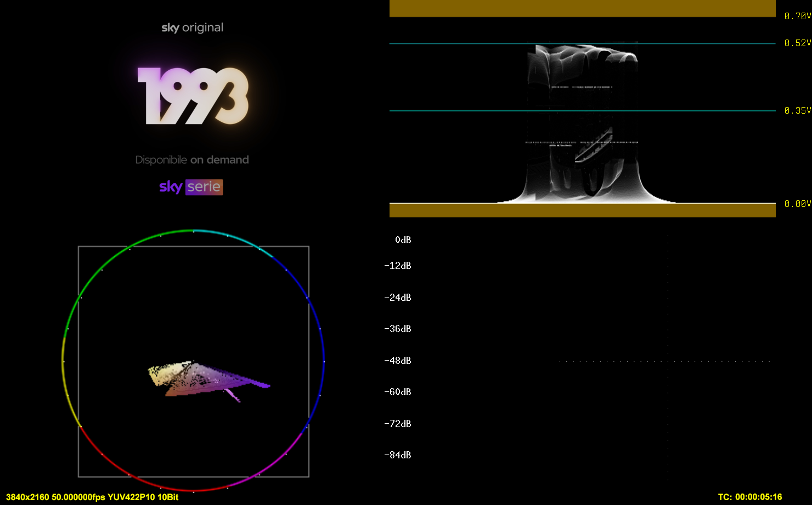Click the 0.70V waveform label
Viewport: 812px width, 505px height.
798,16
